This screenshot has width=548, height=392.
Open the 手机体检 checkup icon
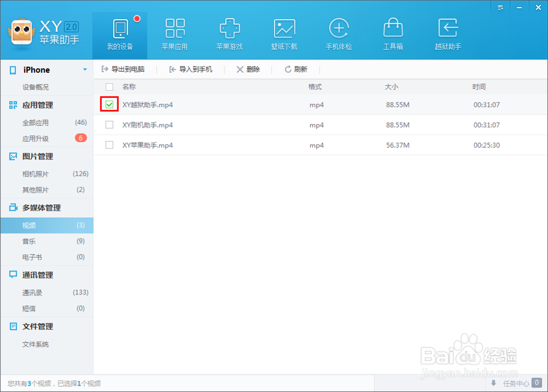[x=339, y=28]
